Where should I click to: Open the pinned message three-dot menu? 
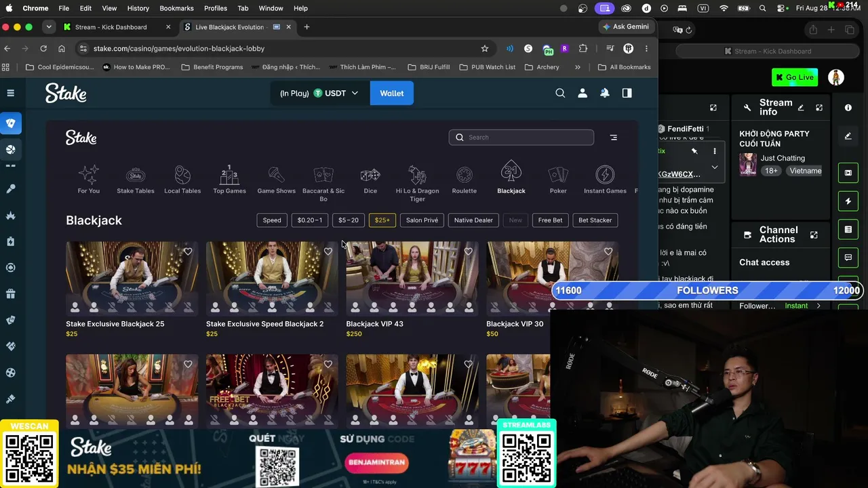pos(714,151)
